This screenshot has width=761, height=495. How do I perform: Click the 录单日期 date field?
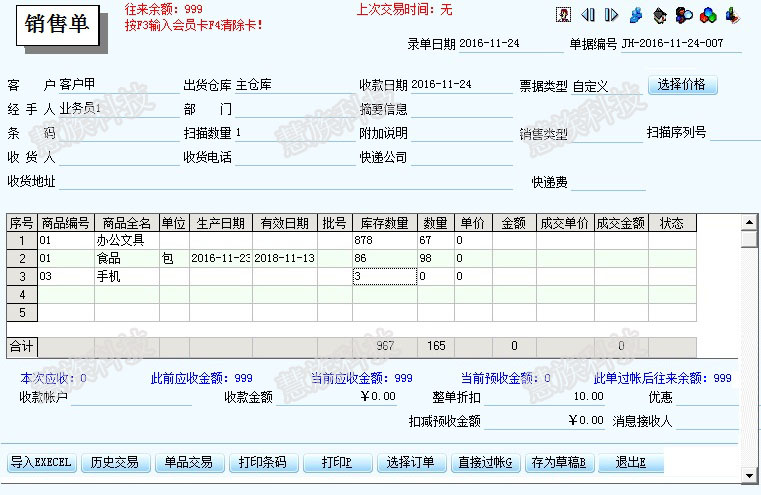[511, 44]
